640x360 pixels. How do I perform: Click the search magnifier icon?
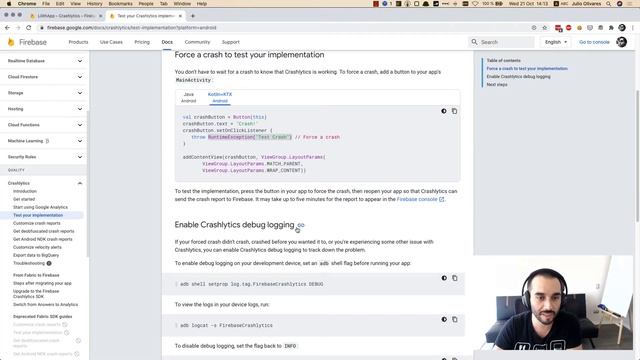474,42
